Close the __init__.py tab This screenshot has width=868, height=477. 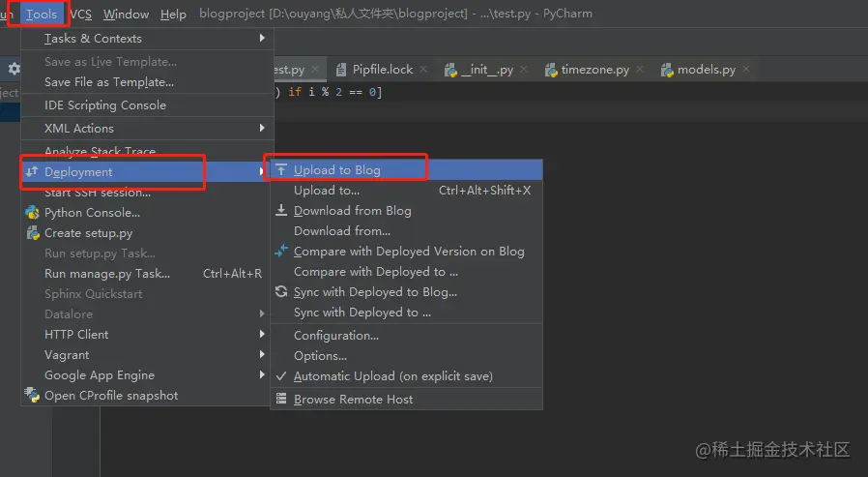coord(524,70)
